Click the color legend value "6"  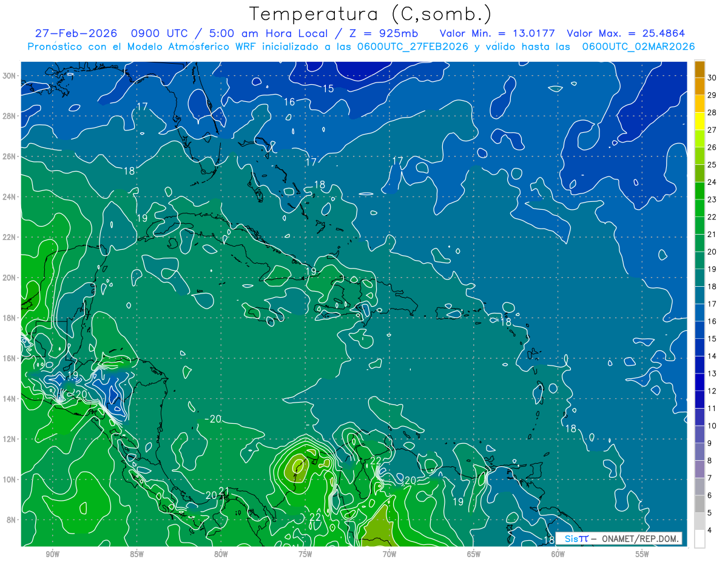(710, 495)
